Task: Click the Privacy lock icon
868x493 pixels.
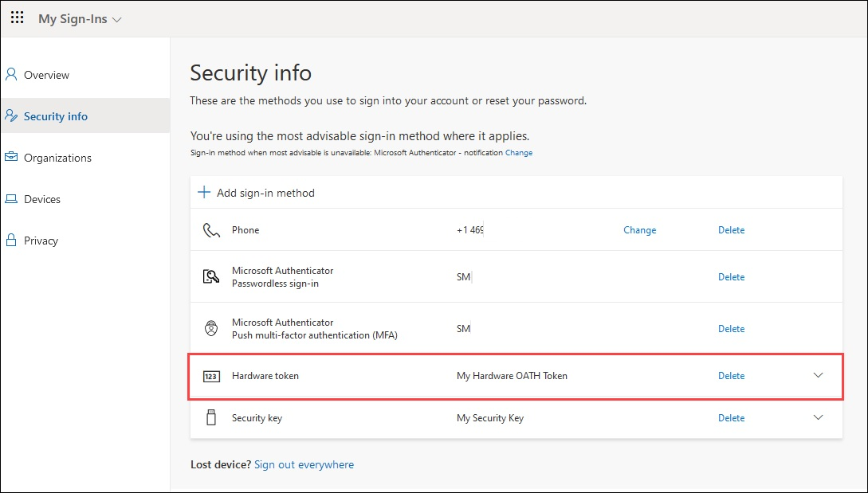Action: pyautogui.click(x=10, y=240)
